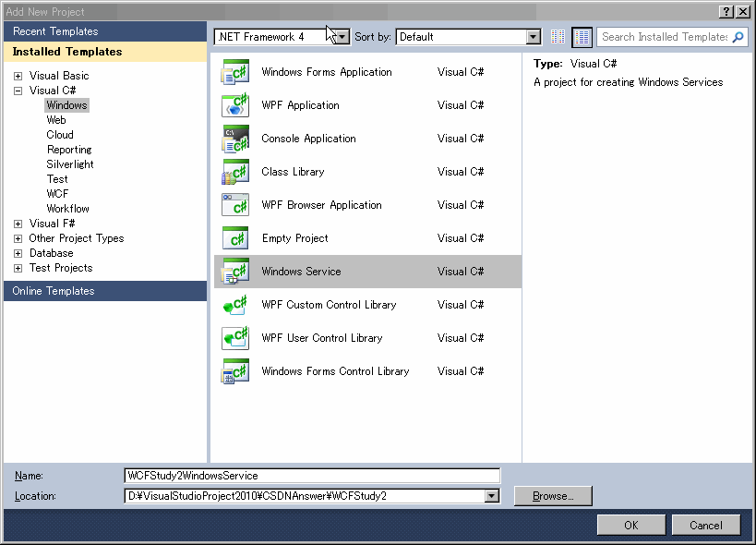This screenshot has height=545, width=756.
Task: Select the Visual F# tree item
Action: 52,224
